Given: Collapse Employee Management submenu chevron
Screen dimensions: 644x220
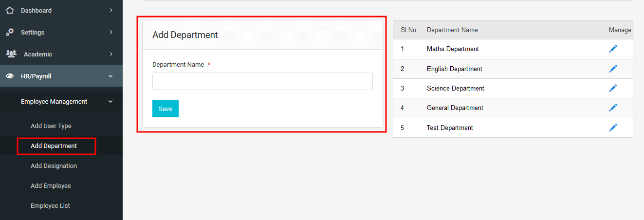Looking at the screenshot, I should [x=110, y=102].
